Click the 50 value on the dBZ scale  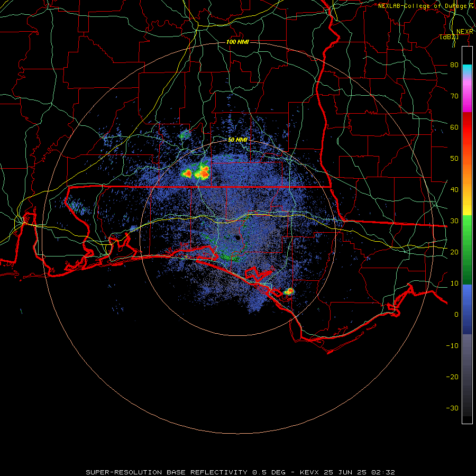(454, 159)
